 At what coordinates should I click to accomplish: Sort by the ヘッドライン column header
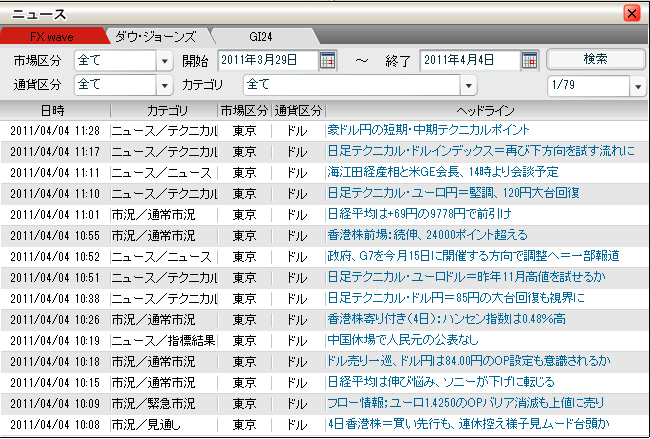pos(487,111)
